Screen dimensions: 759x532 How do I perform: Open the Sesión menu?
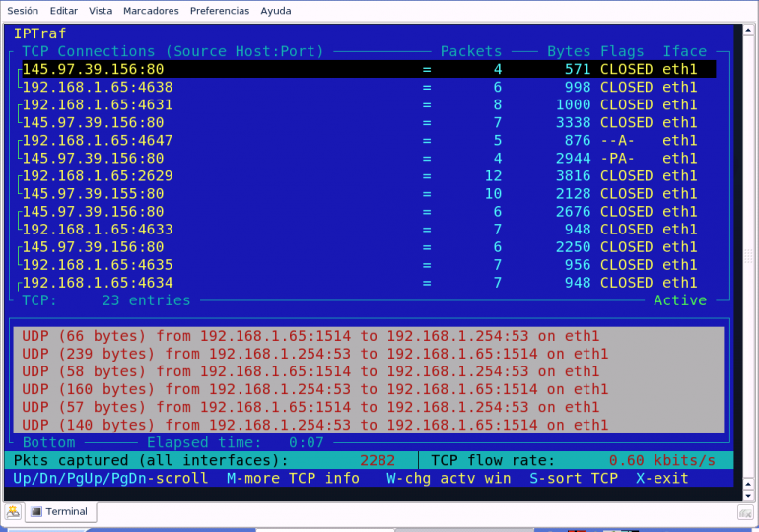click(x=23, y=11)
